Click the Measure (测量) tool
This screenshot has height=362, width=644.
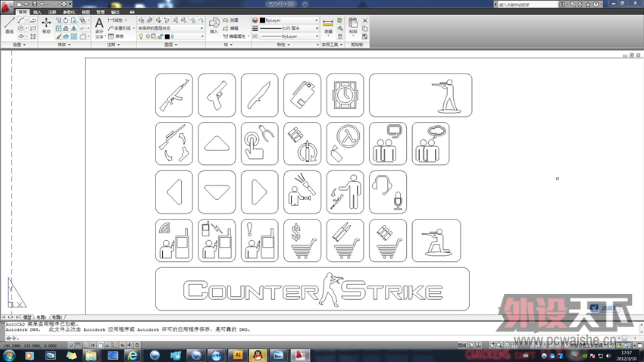[328, 26]
